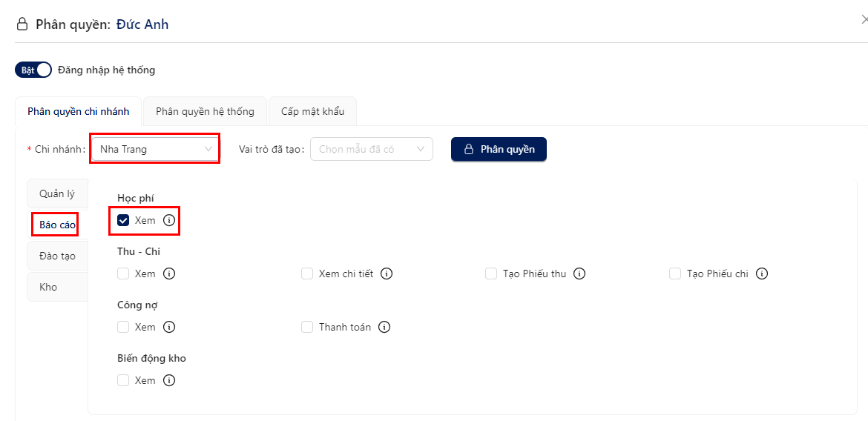868x421 pixels.
Task: Select the Đào tạo side tab
Action: point(58,256)
